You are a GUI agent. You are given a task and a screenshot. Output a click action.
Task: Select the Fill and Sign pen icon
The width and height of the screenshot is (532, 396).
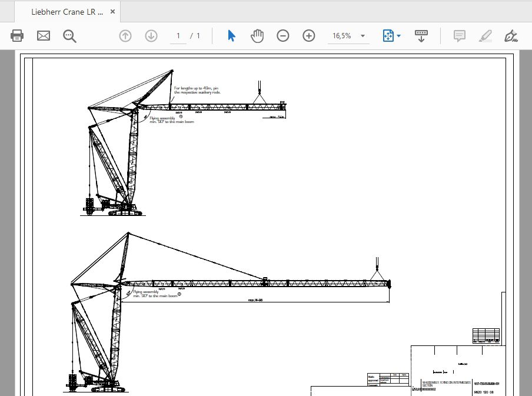511,35
